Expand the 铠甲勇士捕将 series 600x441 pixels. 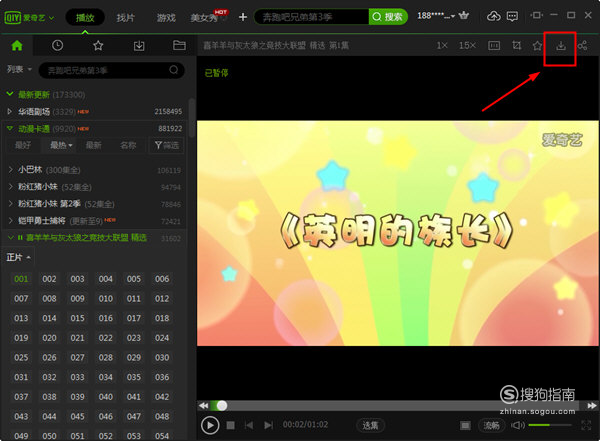[11, 220]
